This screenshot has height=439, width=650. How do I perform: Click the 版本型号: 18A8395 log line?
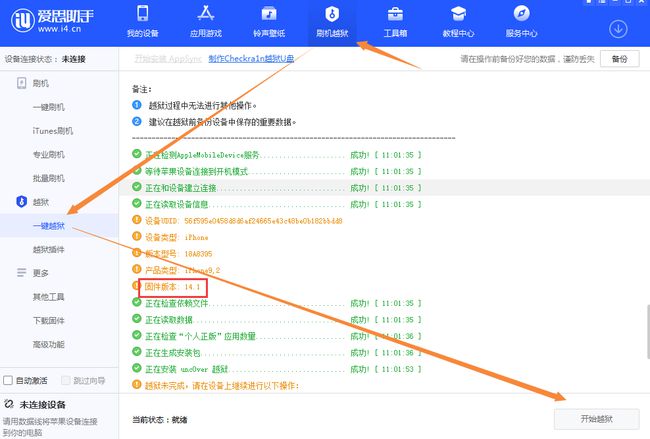tap(178, 254)
